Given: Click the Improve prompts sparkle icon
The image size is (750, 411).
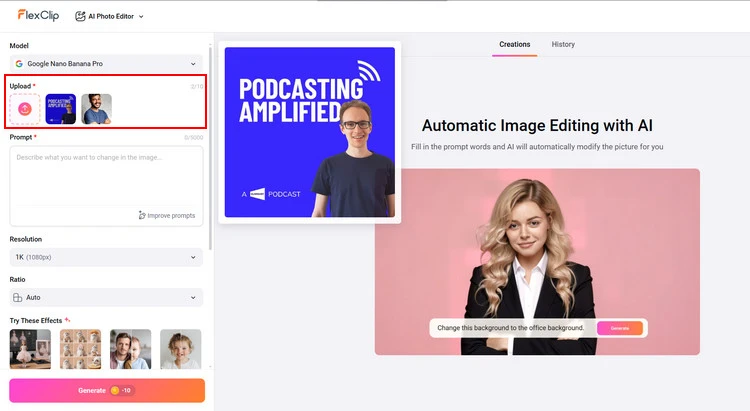Looking at the screenshot, I should pos(142,215).
